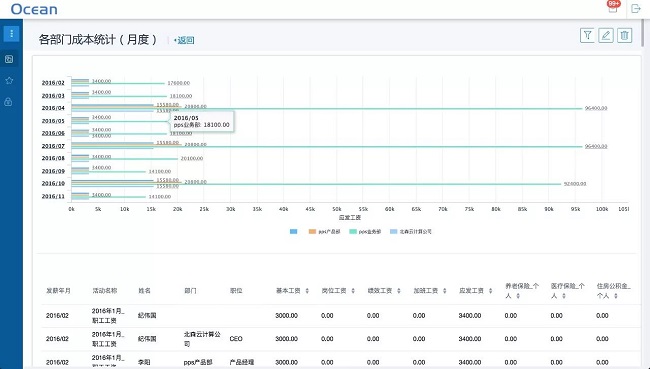The width and height of the screenshot is (650, 369).
Task: Sort table by 应发工资 column
Action: click(490, 291)
